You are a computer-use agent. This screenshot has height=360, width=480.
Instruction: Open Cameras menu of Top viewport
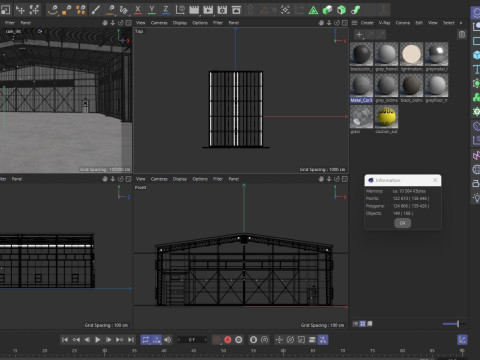click(159, 23)
